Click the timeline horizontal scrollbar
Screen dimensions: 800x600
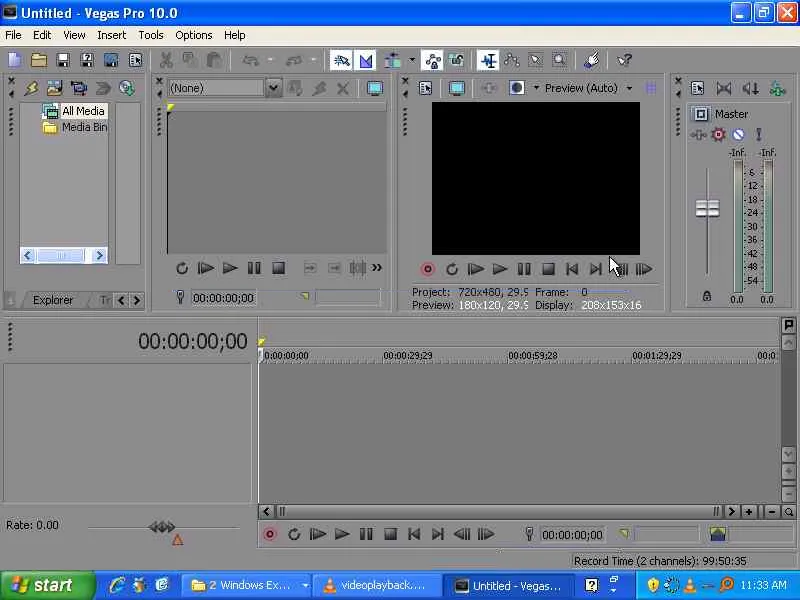pos(498,511)
